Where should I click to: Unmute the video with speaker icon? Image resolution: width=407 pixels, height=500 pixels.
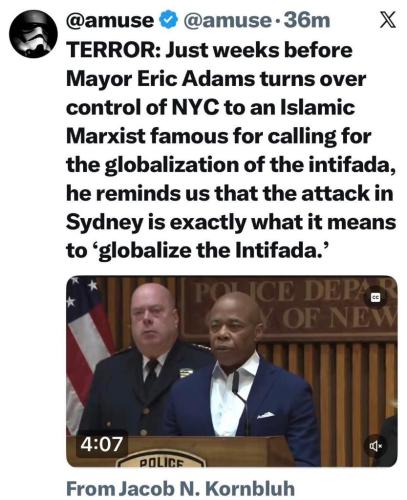378,445
